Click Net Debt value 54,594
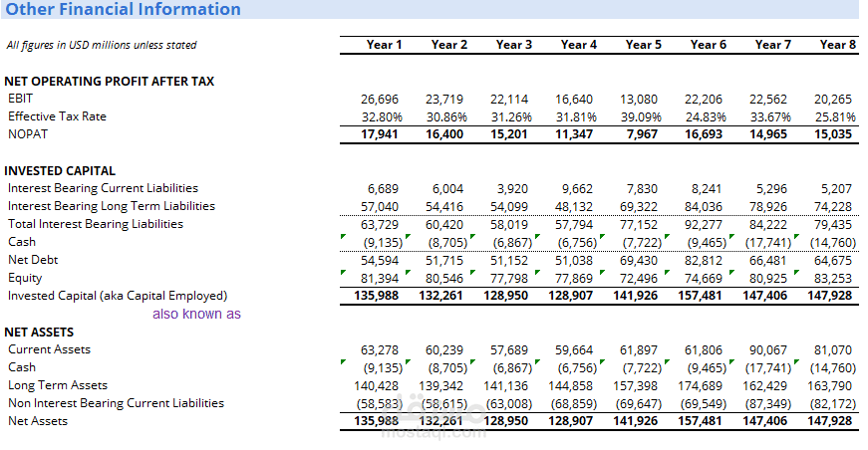 tap(380, 261)
